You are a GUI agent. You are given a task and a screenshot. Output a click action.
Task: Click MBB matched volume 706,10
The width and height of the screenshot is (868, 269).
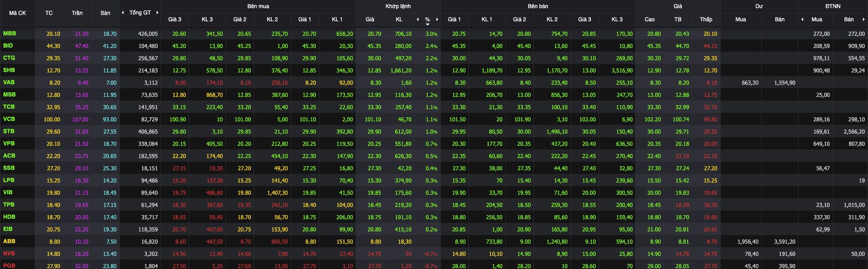(x=403, y=34)
